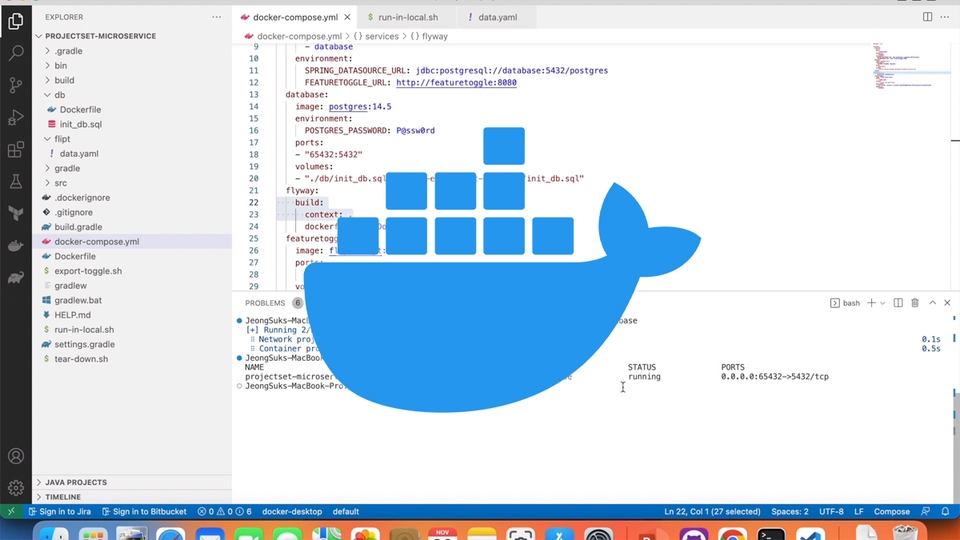Open the Terraform view in activity bar

pos(16,213)
